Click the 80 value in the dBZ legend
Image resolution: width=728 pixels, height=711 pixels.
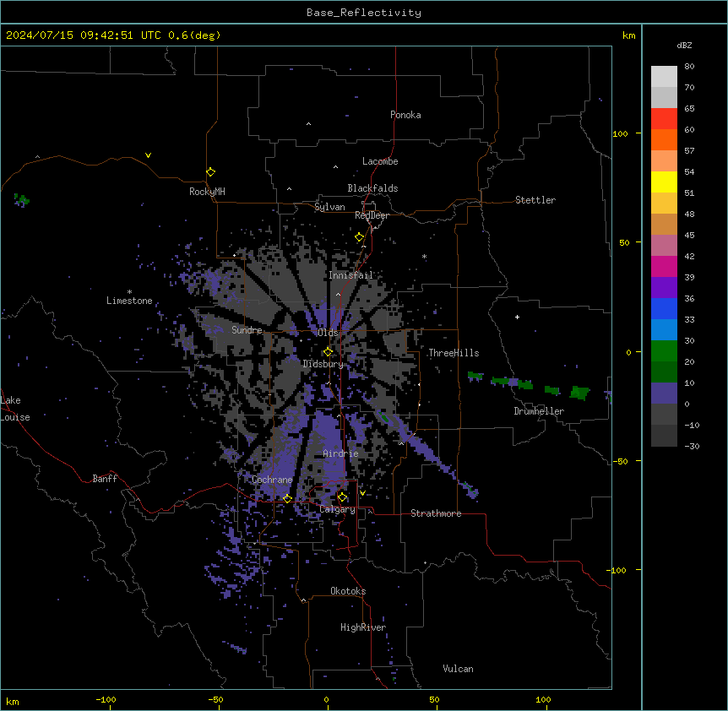(x=689, y=67)
